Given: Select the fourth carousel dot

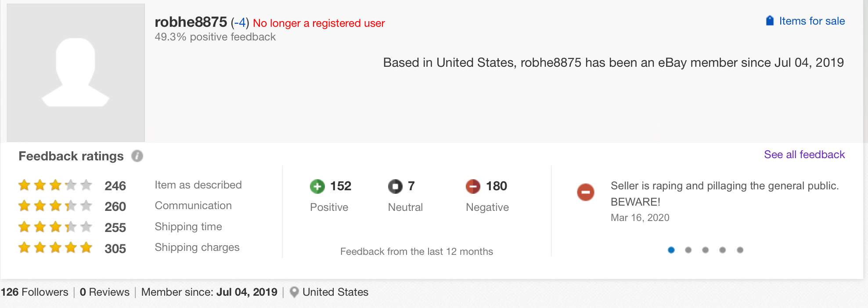Looking at the screenshot, I should tap(722, 250).
